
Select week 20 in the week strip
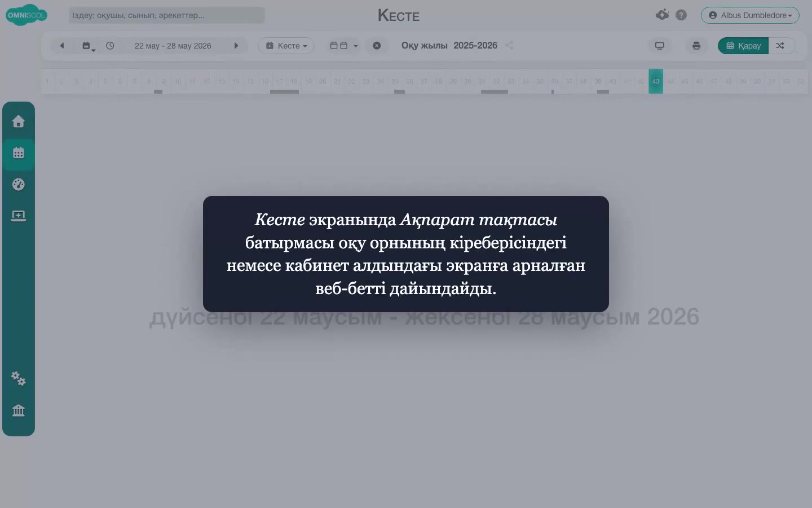[x=323, y=81]
